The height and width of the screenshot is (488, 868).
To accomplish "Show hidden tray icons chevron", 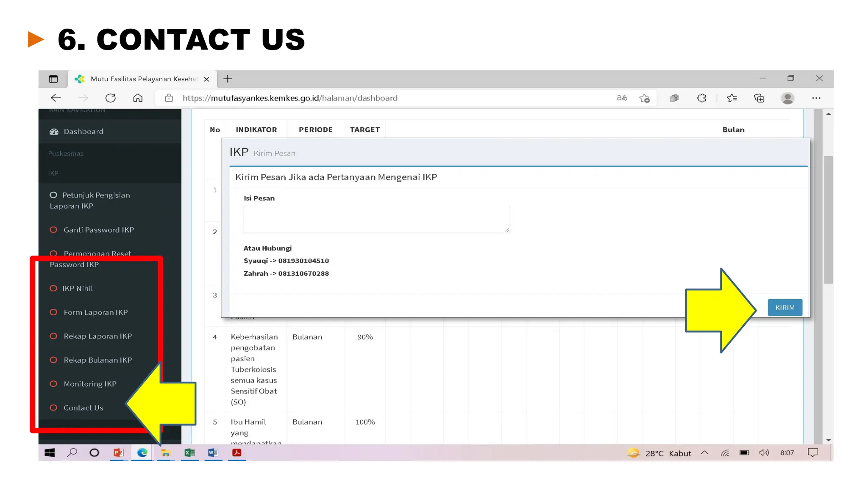I will point(704,453).
